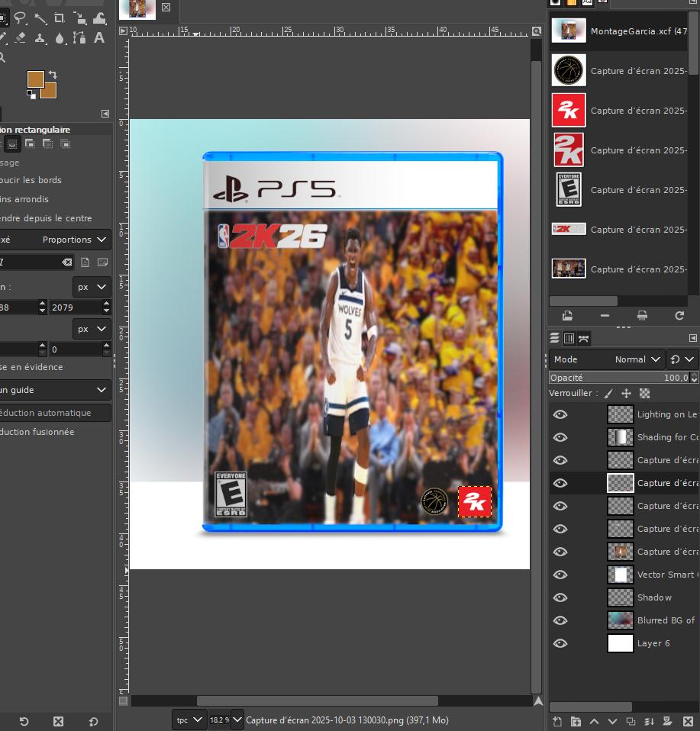This screenshot has height=731, width=700.
Task: Raise the selected layer one step
Action: tap(594, 721)
